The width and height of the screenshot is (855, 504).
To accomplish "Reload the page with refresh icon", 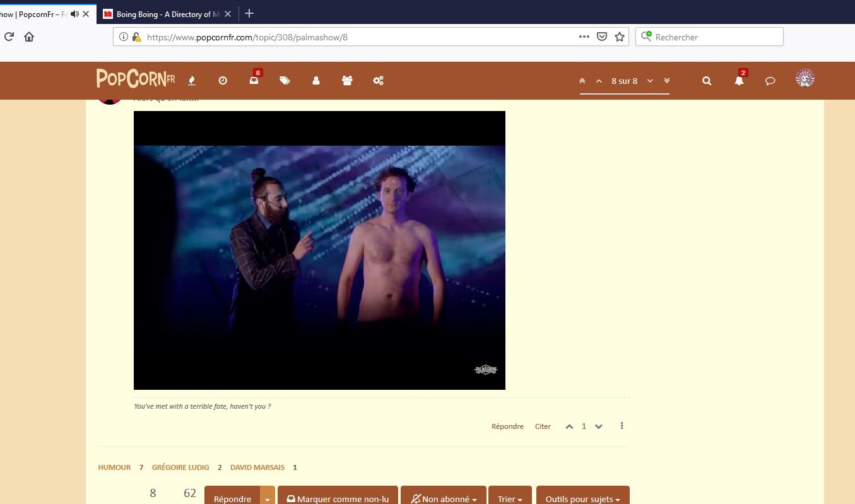I will coord(9,37).
